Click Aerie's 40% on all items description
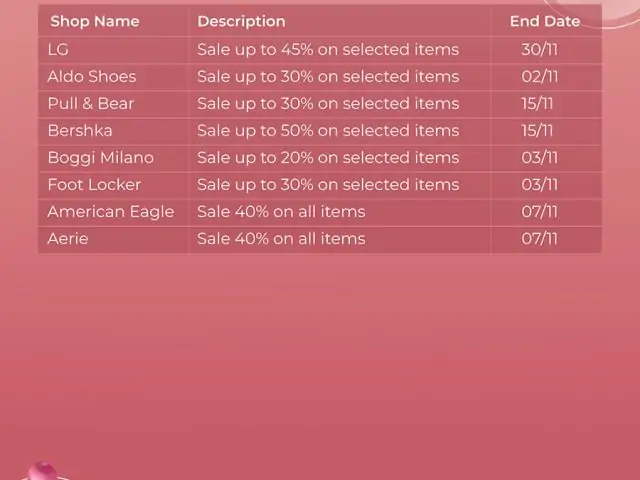 click(281, 239)
